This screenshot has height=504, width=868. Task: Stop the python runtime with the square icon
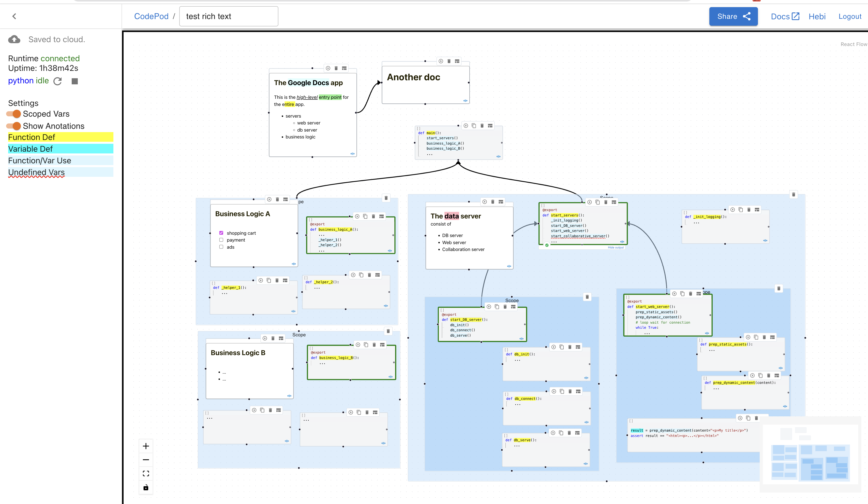pos(74,81)
